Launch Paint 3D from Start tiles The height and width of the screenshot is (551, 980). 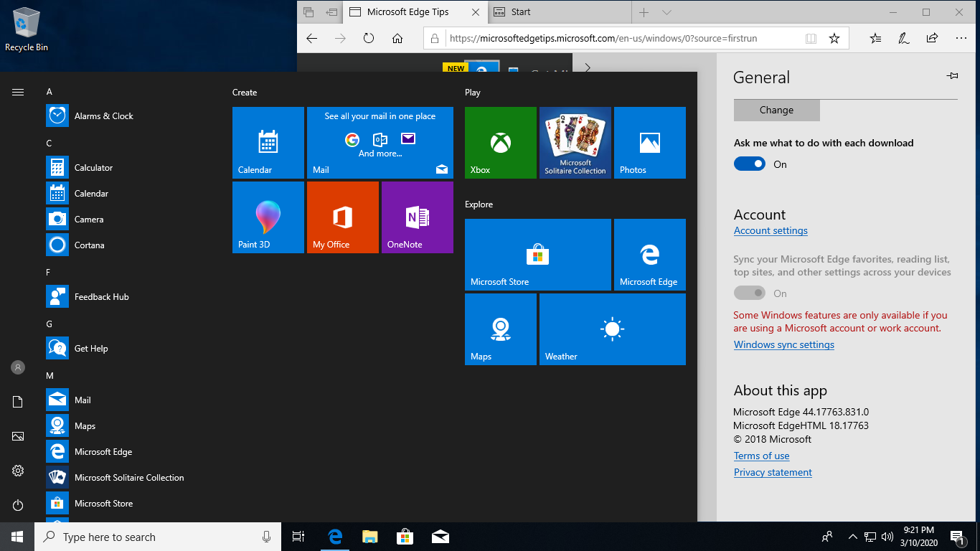click(268, 217)
